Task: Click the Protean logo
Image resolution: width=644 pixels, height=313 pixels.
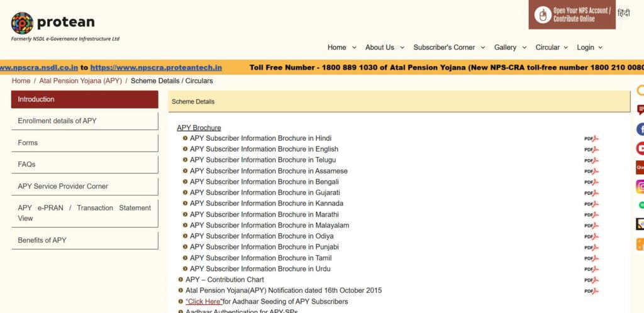Action: (x=53, y=23)
